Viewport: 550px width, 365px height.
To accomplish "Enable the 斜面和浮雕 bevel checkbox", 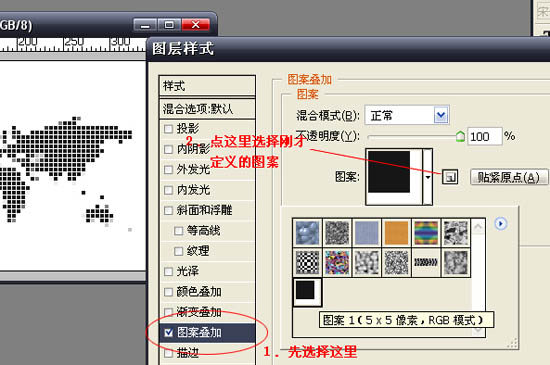I will 168,210.
